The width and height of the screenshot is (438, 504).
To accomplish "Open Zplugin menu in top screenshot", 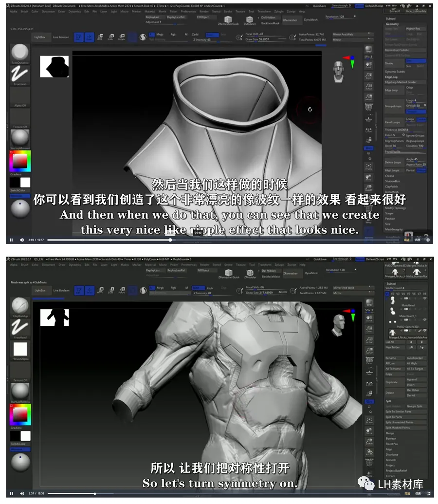I will (x=279, y=11).
